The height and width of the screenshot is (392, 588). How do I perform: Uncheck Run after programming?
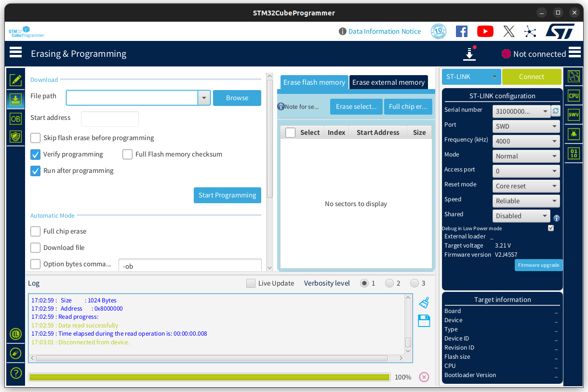pos(35,171)
